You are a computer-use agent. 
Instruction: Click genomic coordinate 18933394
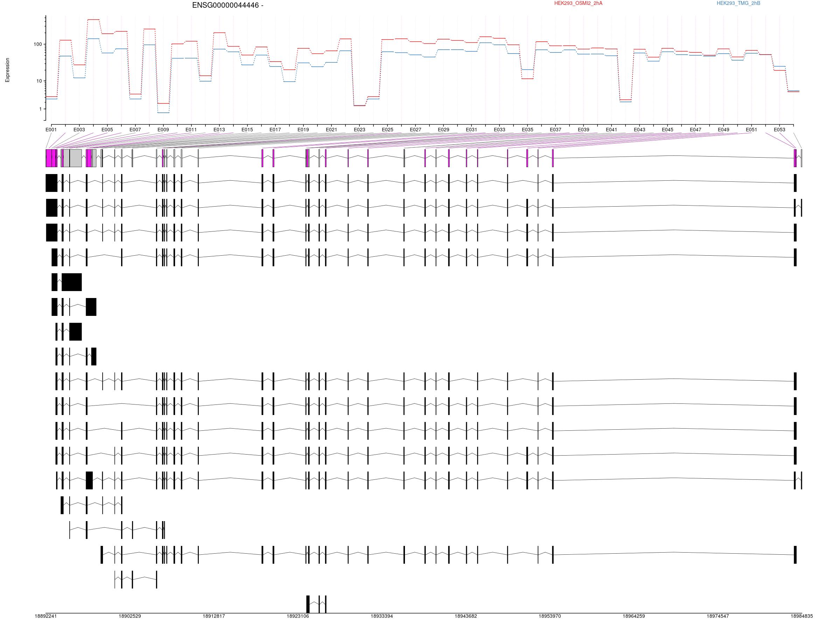click(382, 616)
